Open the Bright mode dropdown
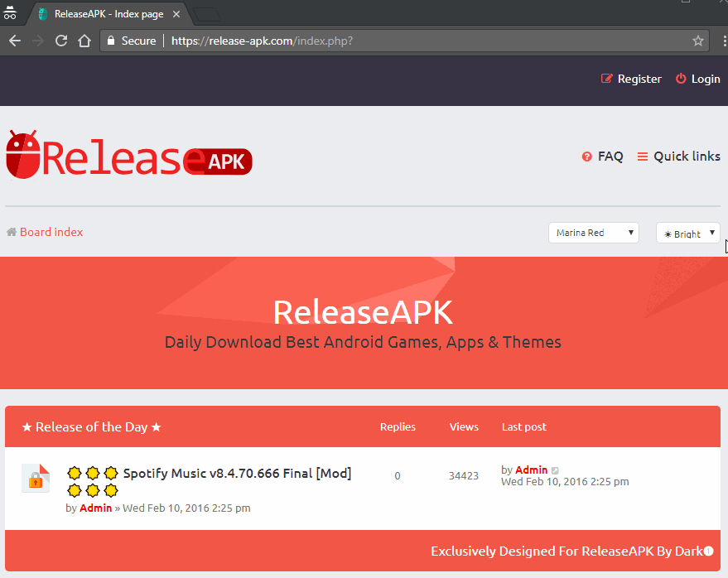The height and width of the screenshot is (578, 728). pos(687,233)
